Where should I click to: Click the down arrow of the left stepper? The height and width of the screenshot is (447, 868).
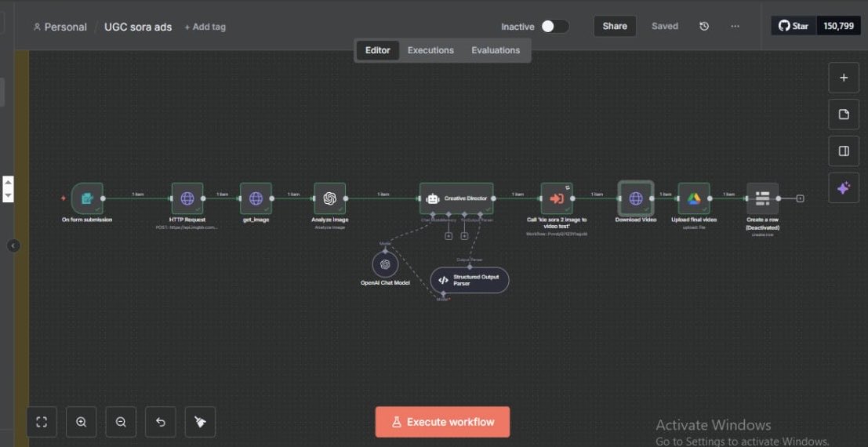(x=9, y=195)
